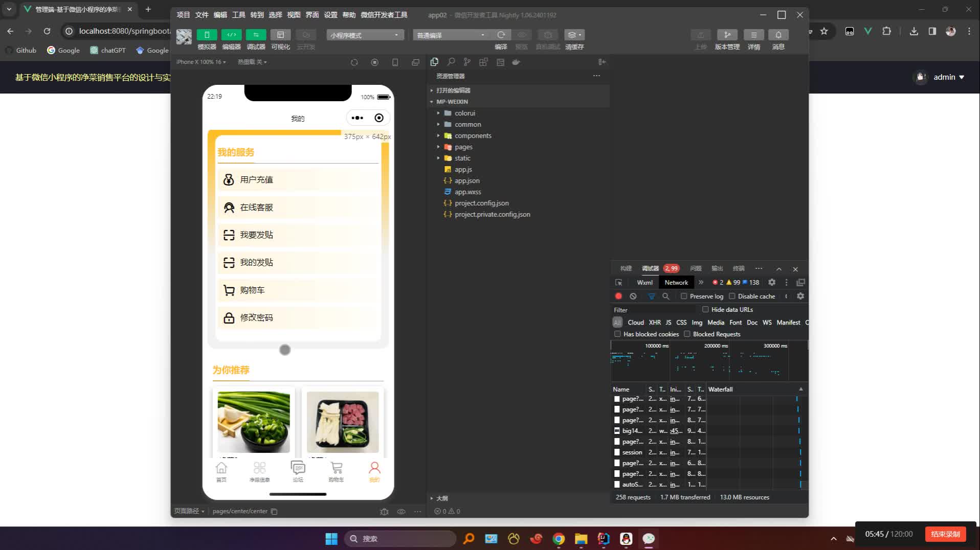Click the network search magnifier icon

coord(666,296)
